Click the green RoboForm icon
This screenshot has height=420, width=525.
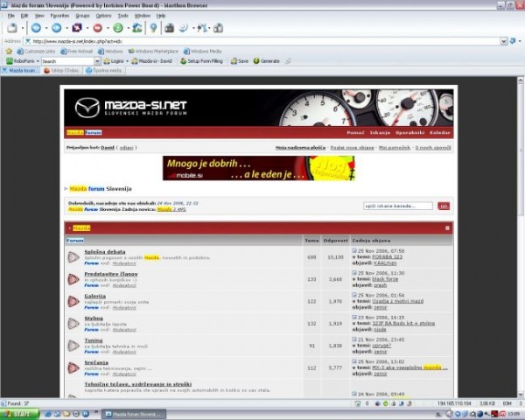pyautogui.click(x=10, y=61)
